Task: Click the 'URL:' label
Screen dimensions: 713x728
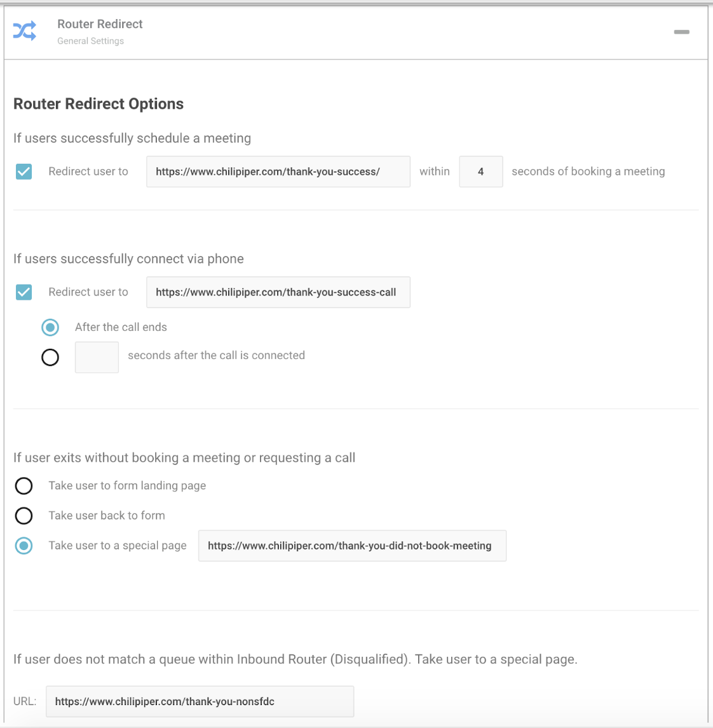Action: coord(25,701)
